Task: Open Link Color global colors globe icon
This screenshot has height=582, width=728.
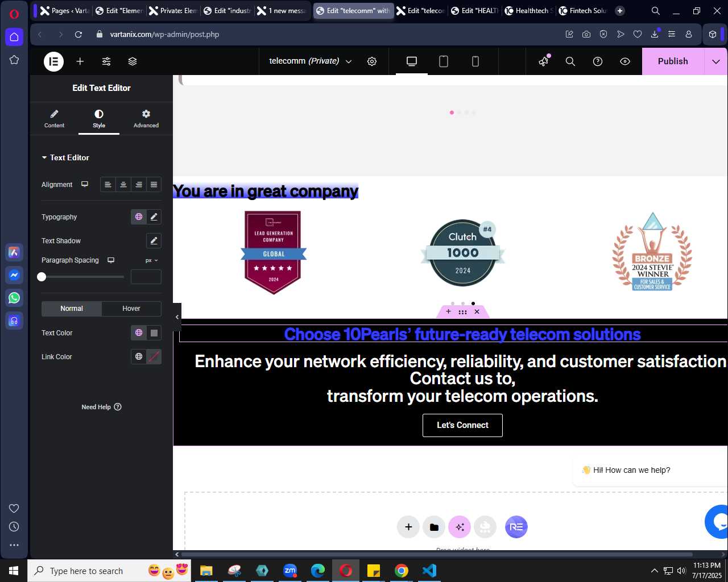Action: pos(139,357)
